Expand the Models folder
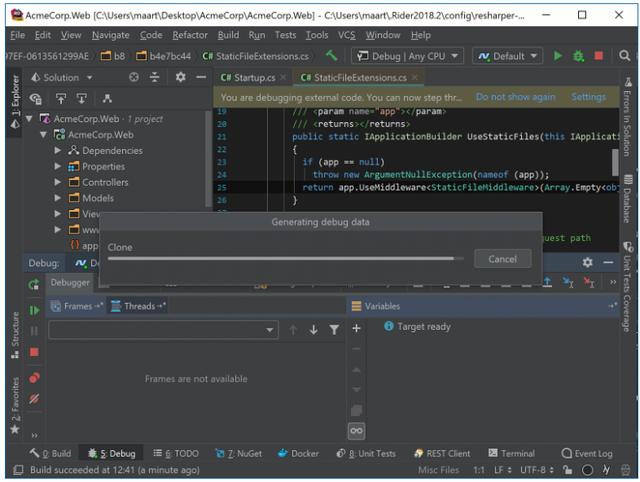The width and height of the screenshot is (640, 482). point(58,198)
